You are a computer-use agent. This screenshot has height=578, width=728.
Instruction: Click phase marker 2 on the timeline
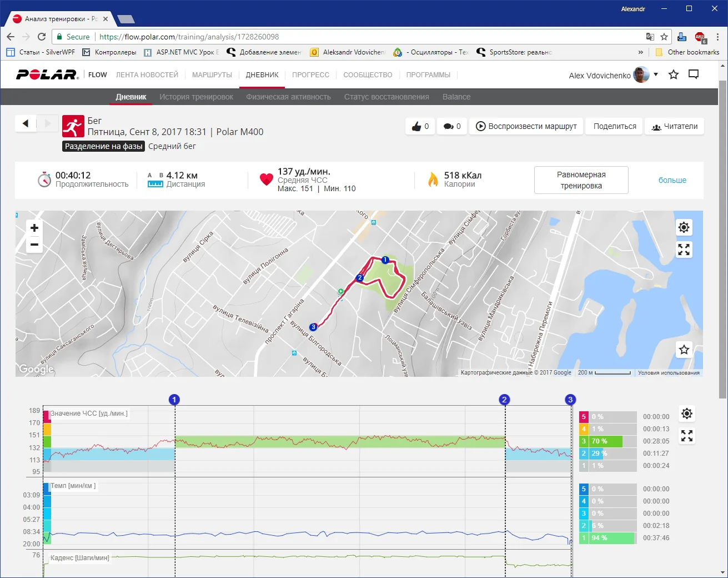pos(504,400)
